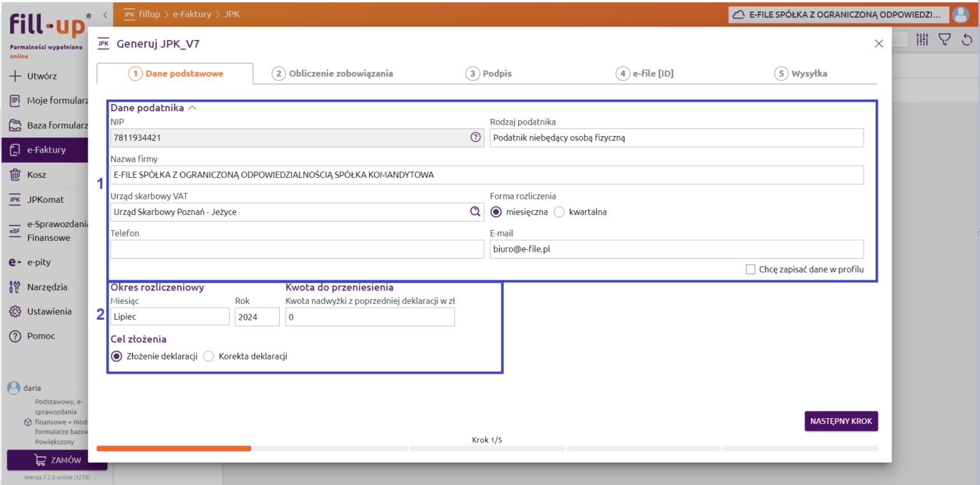Switch to Podpis tab
The height and width of the screenshot is (485, 980).
pos(488,73)
